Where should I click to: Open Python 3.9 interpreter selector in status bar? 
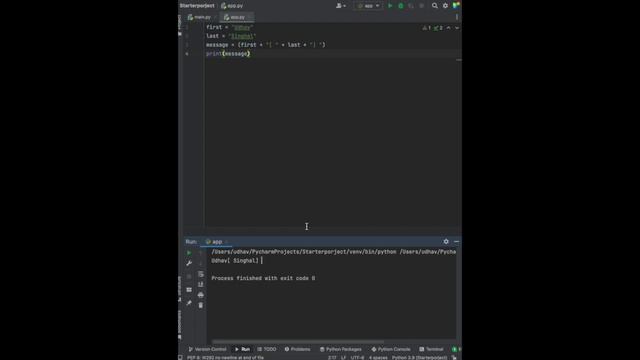(420, 358)
